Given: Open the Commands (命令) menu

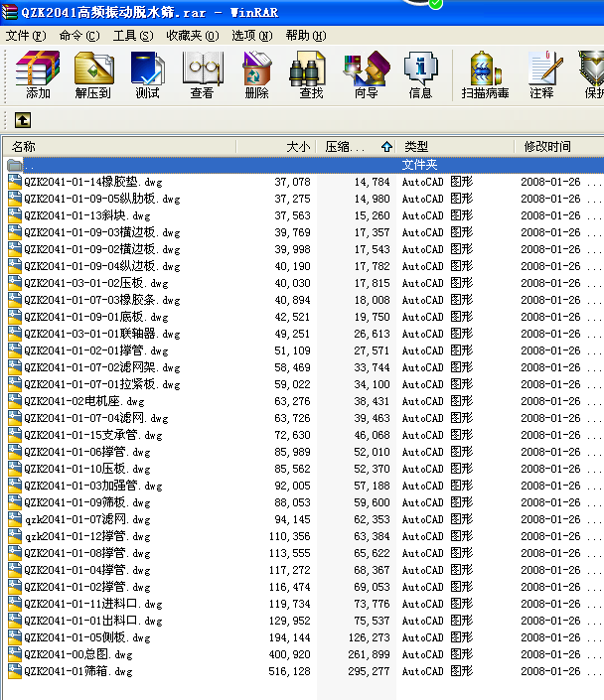Looking at the screenshot, I should (79, 36).
